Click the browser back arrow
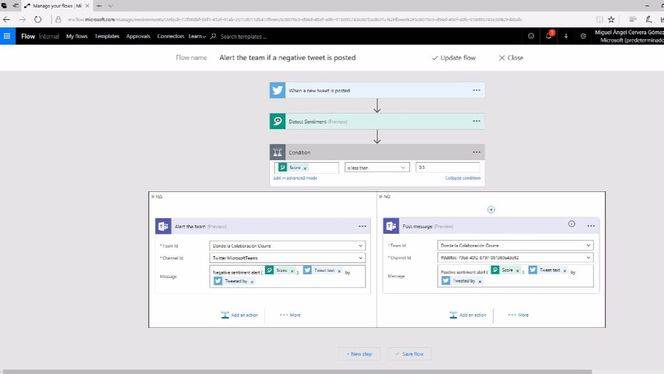This screenshot has height=374, width=664. point(6,19)
